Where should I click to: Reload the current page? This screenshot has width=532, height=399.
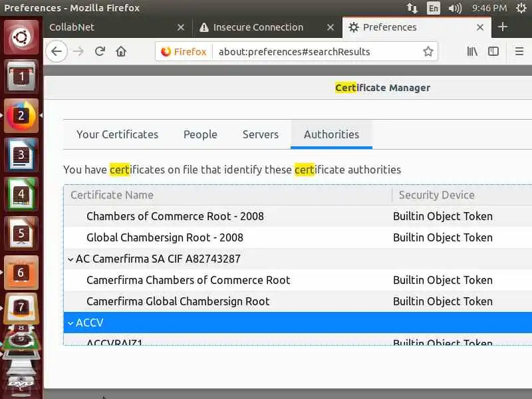[100, 51]
